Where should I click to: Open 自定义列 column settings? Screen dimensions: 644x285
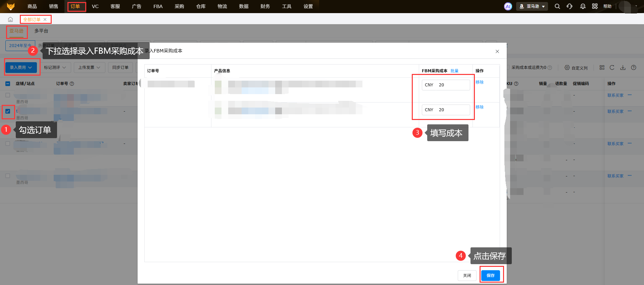pyautogui.click(x=576, y=68)
